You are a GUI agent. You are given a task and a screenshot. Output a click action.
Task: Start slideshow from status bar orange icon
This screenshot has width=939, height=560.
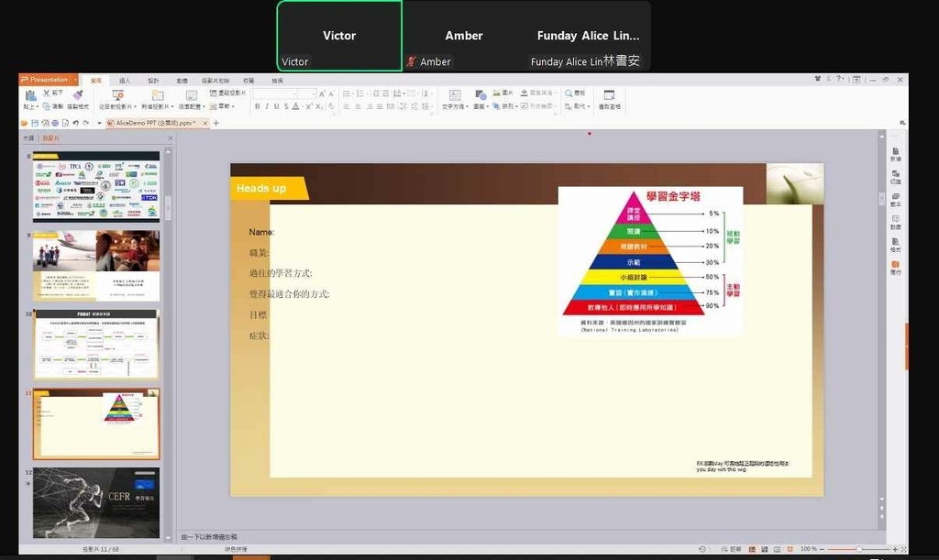click(x=790, y=549)
